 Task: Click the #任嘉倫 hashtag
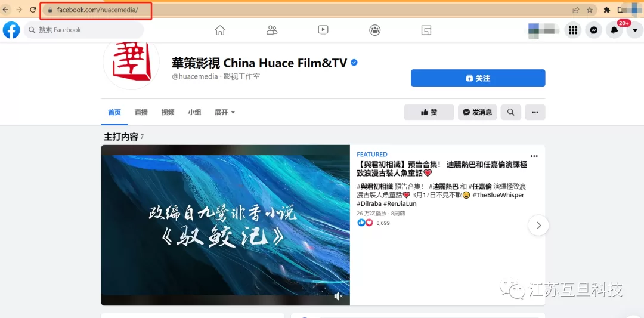coord(480,186)
